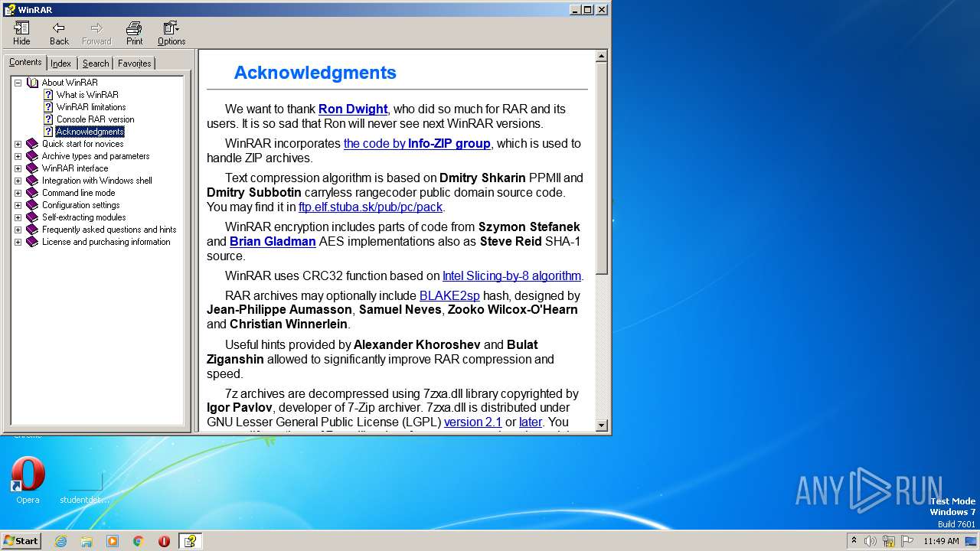
Task: Switch to the Favorites tab
Action: coord(135,64)
